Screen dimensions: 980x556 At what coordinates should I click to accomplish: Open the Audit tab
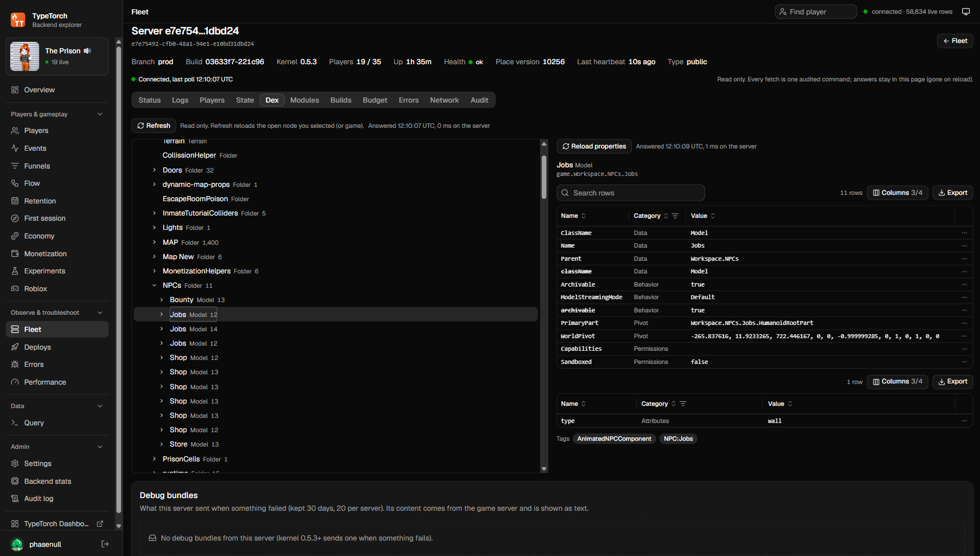479,100
